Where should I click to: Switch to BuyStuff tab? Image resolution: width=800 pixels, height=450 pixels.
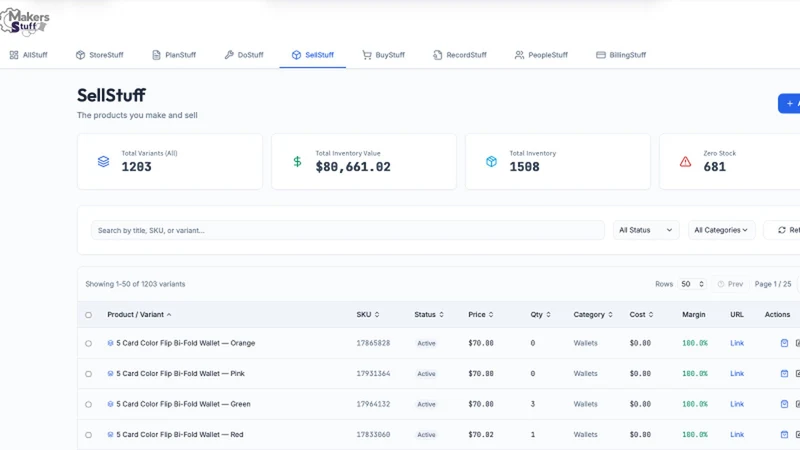pyautogui.click(x=383, y=55)
